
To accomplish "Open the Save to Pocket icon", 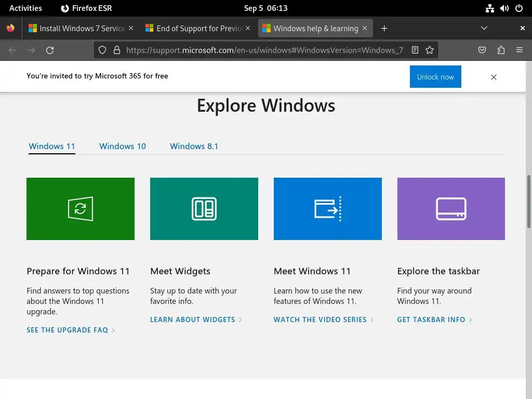I will [x=482, y=50].
